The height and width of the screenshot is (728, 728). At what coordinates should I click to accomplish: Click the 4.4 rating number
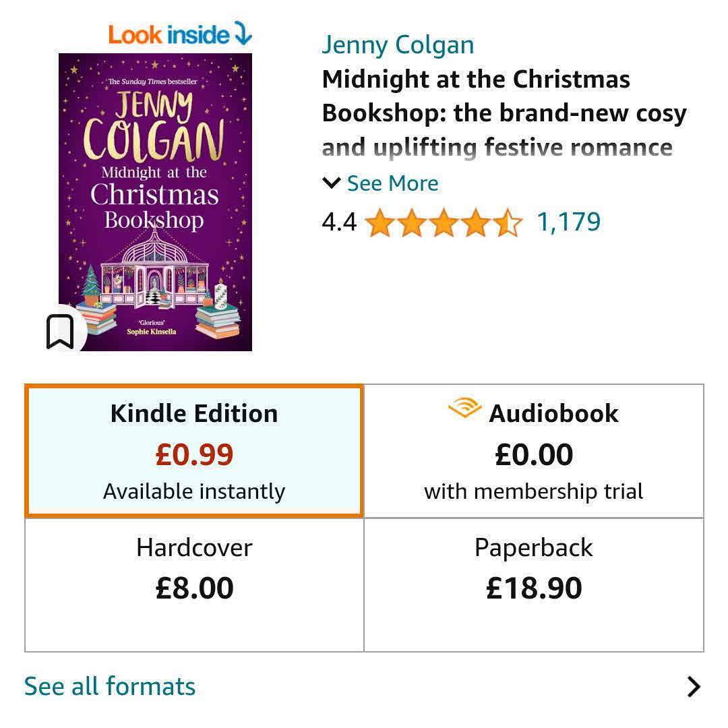tap(339, 222)
